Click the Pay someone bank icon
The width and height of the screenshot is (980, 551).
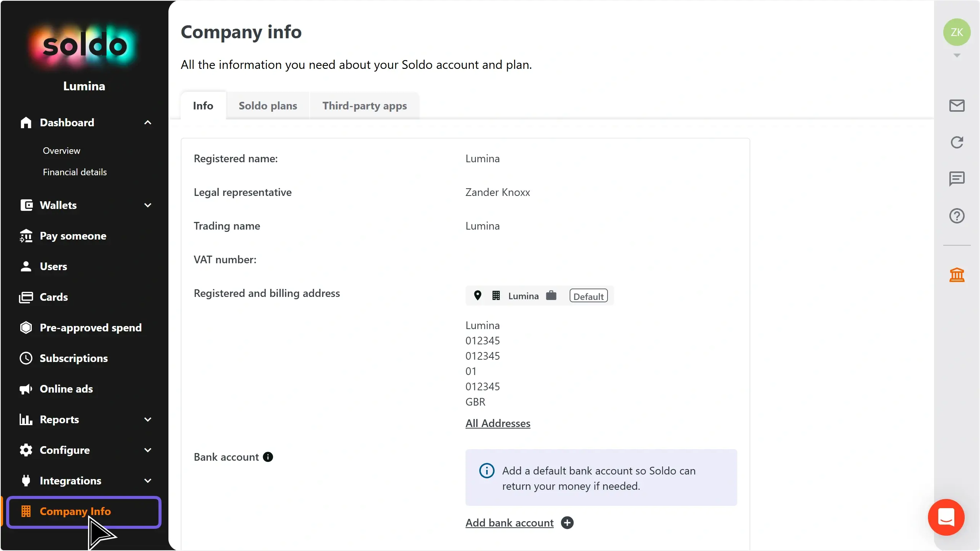coord(26,236)
